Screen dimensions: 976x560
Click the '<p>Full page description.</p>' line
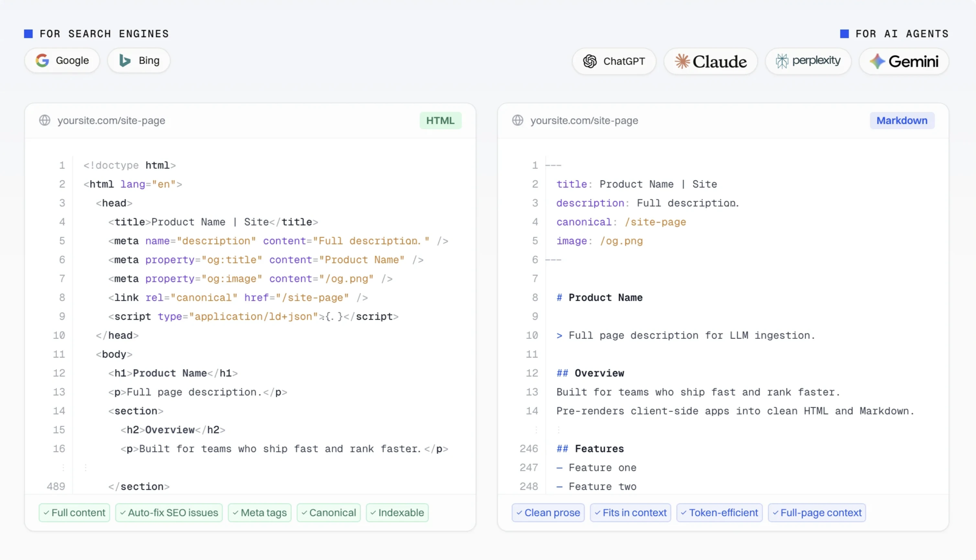pyautogui.click(x=198, y=392)
